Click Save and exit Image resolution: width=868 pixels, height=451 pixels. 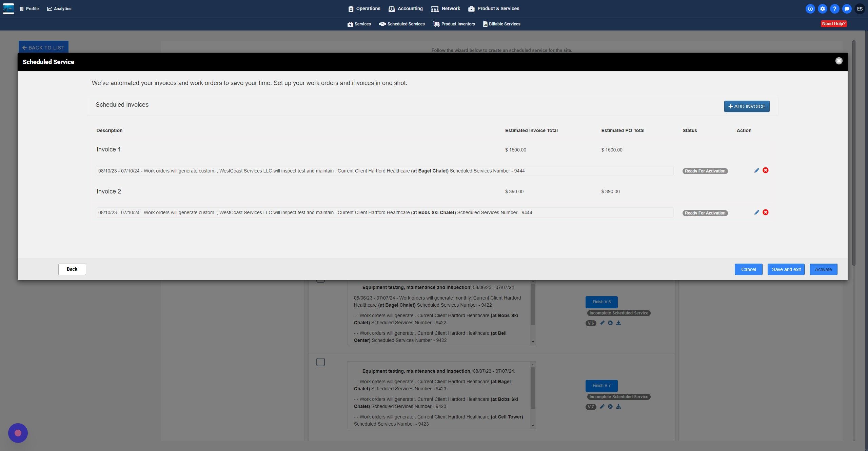(786, 269)
